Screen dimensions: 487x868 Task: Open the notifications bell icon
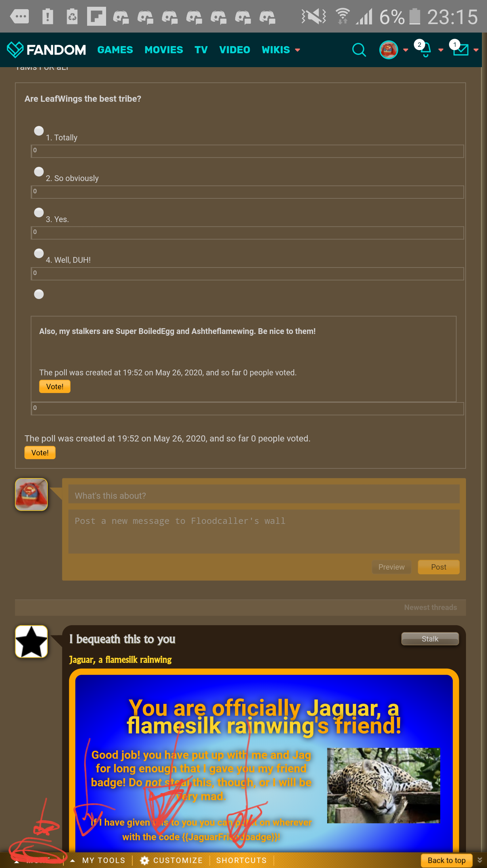[x=425, y=50]
